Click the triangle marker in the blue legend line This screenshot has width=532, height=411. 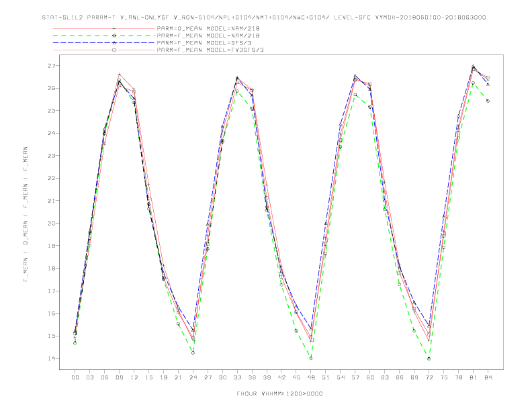[114, 43]
